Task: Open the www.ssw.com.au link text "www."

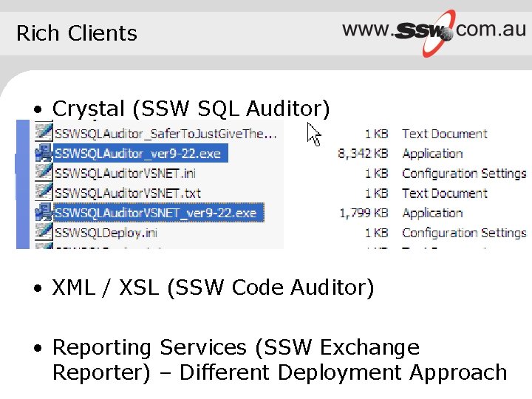Action: (x=368, y=30)
